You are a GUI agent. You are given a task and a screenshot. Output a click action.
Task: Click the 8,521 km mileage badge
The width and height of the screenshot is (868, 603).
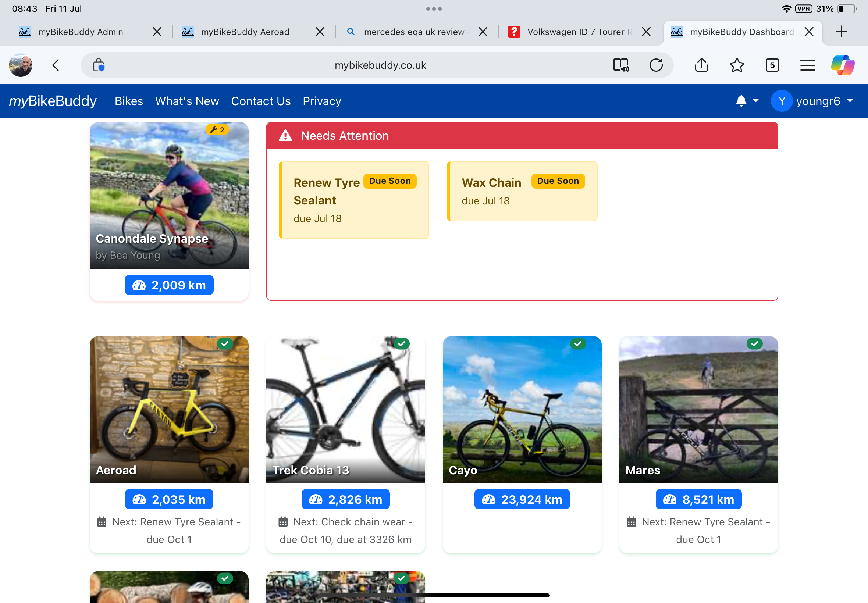click(698, 499)
